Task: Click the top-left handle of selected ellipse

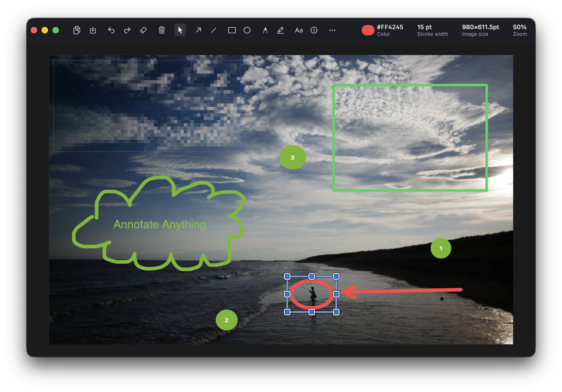Action: [x=287, y=276]
